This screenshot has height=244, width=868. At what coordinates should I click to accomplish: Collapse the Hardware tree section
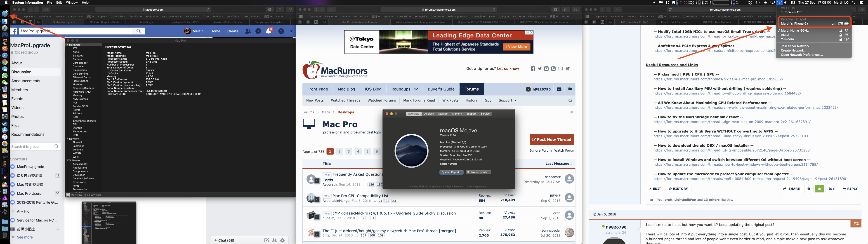67,45
